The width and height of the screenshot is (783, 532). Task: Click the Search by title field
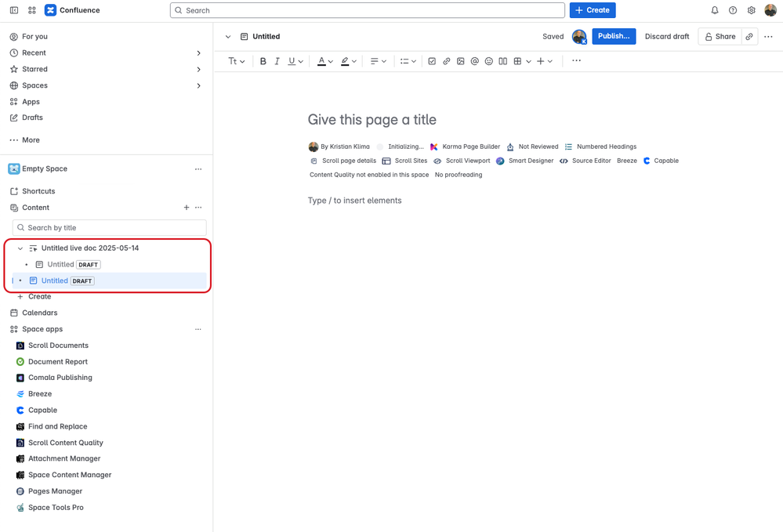pos(110,227)
